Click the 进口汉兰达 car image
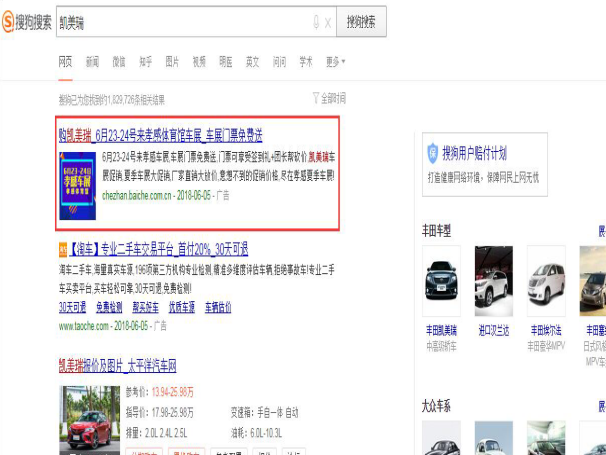 (494, 281)
